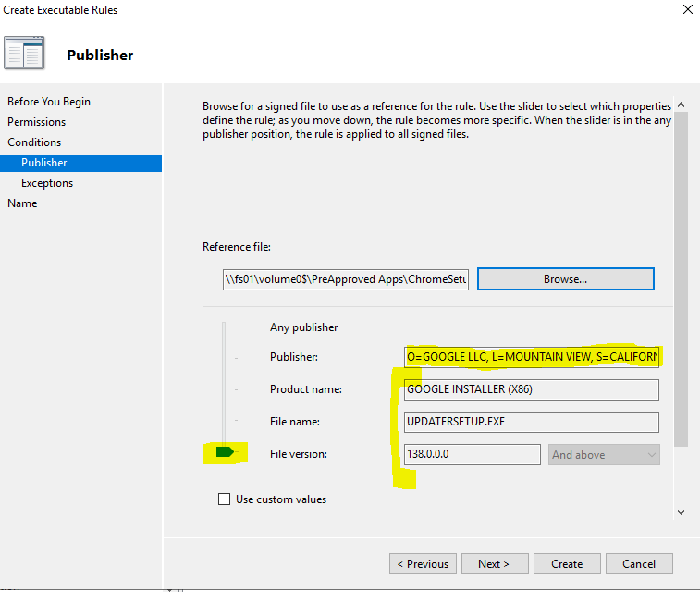The image size is (700, 592).
Task: Cancel the rule wizard
Action: pos(639,564)
